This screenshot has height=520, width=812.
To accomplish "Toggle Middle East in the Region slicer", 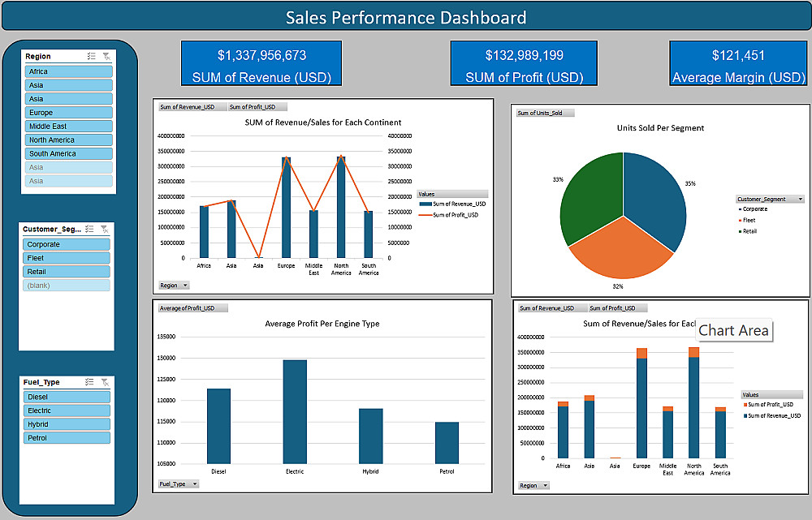I will click(x=68, y=127).
